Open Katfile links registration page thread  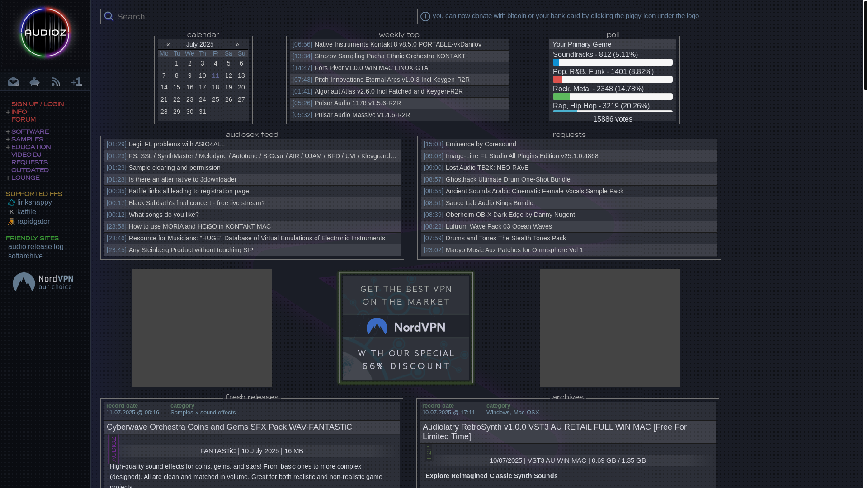(189, 191)
